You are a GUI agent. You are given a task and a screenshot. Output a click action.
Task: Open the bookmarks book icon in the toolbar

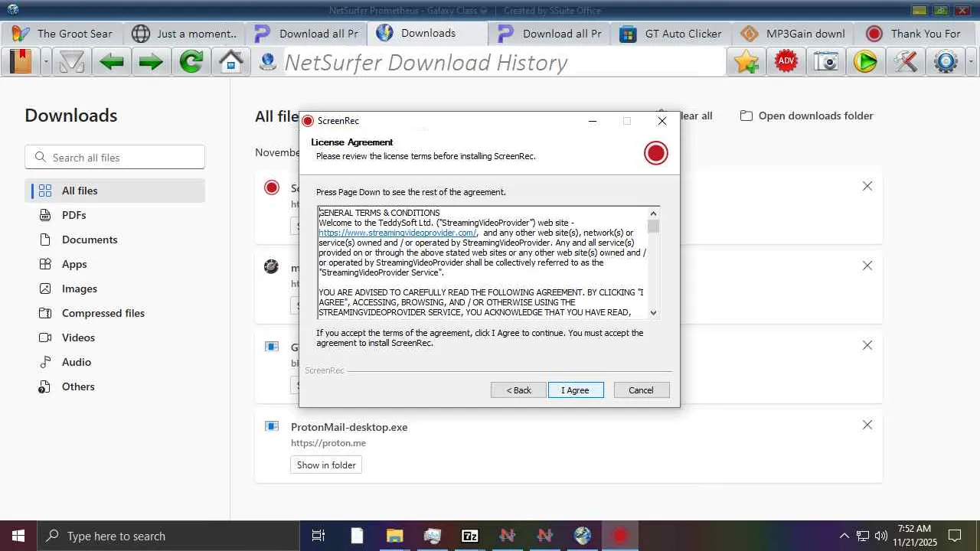tap(21, 61)
